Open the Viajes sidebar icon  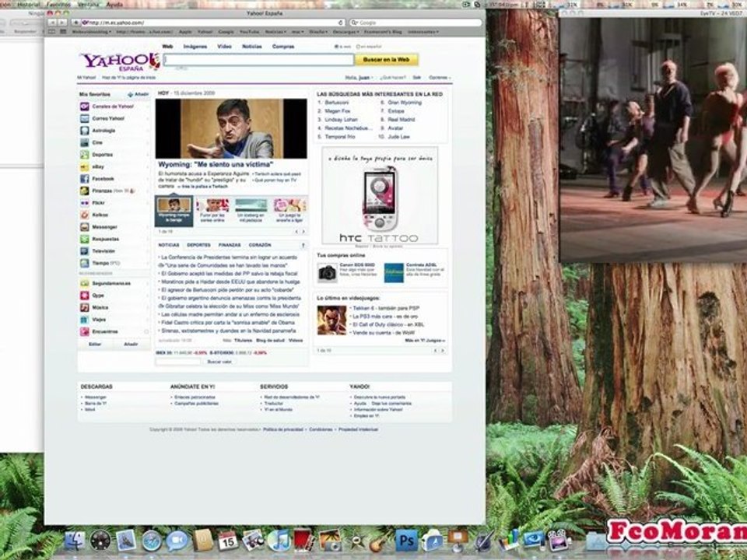(84, 320)
